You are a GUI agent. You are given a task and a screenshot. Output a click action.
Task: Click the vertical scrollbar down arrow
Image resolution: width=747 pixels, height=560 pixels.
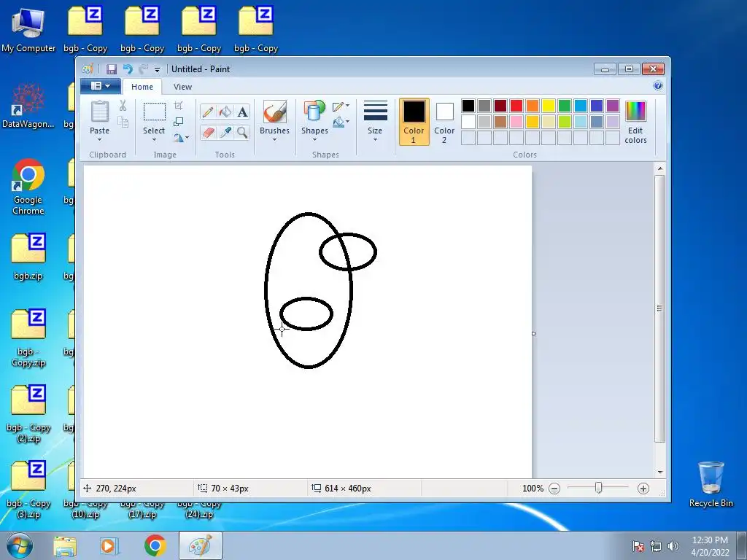[659, 472]
